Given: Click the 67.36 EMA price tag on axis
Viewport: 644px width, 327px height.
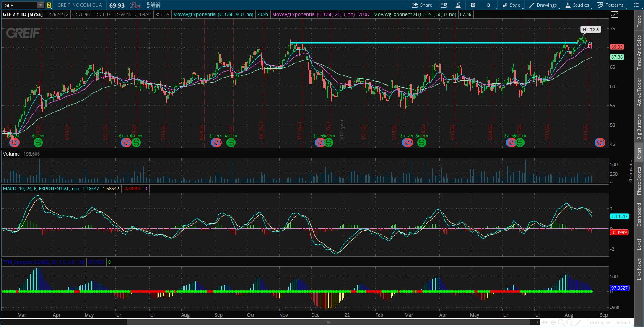Looking at the screenshot, I should click(617, 57).
